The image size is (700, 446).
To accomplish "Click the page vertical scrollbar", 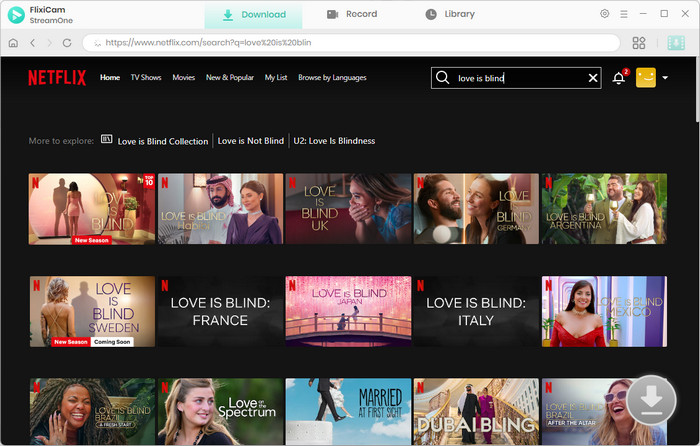I will pos(697,89).
